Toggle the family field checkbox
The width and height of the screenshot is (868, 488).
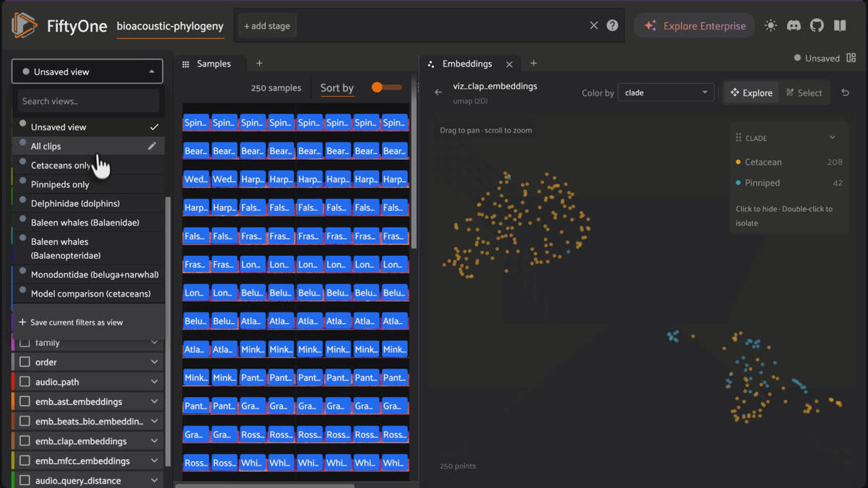coord(25,343)
